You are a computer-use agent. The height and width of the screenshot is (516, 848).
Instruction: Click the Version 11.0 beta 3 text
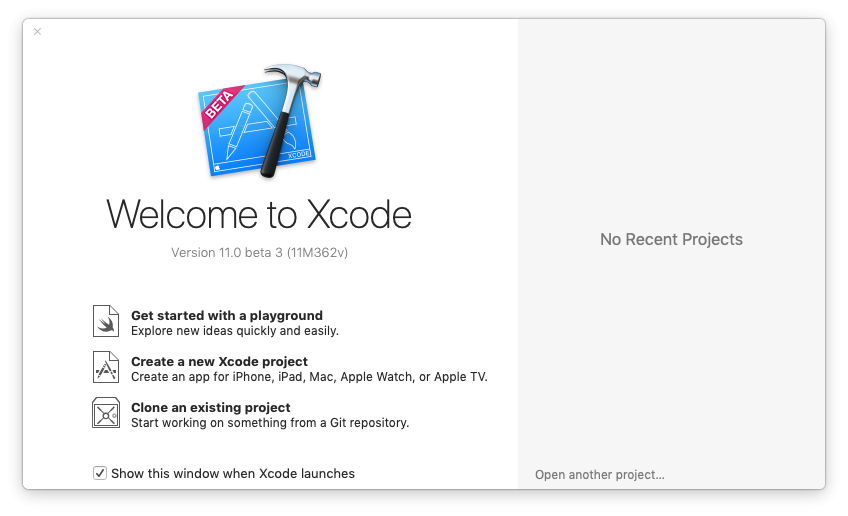point(260,253)
